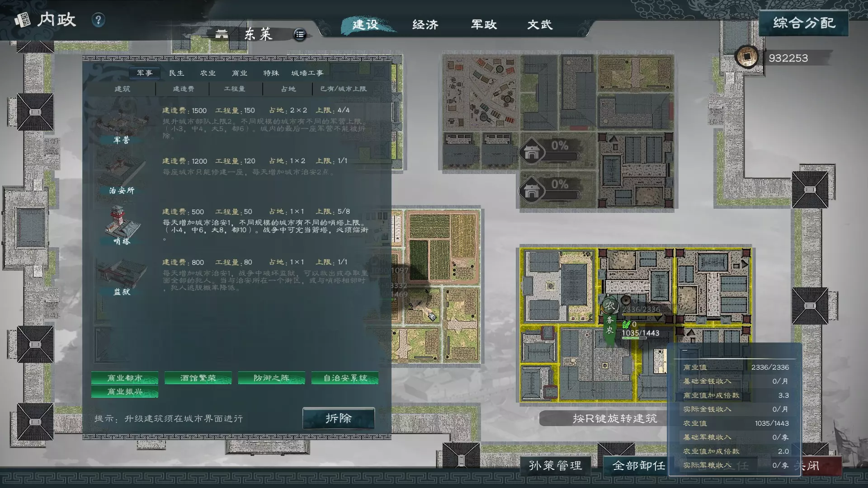Open the city list icon beside 东莱

(300, 34)
